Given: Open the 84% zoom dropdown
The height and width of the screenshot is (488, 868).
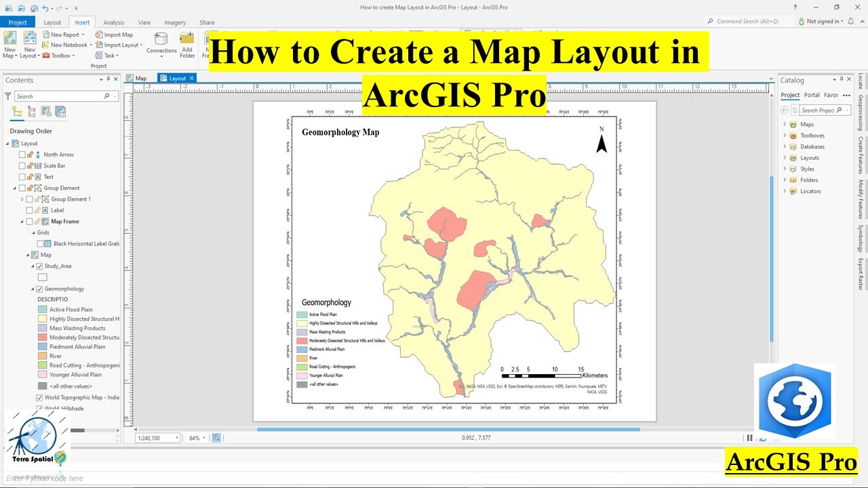Looking at the screenshot, I should pyautogui.click(x=204, y=438).
